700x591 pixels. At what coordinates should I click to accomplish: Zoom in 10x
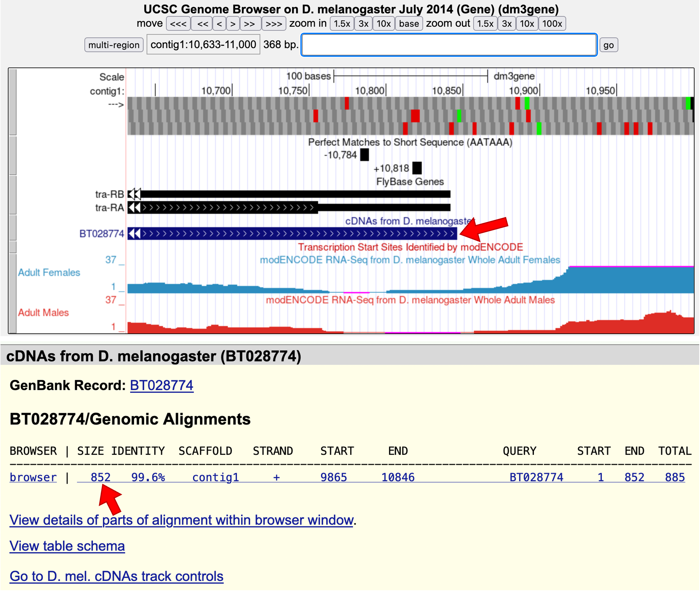click(x=384, y=24)
